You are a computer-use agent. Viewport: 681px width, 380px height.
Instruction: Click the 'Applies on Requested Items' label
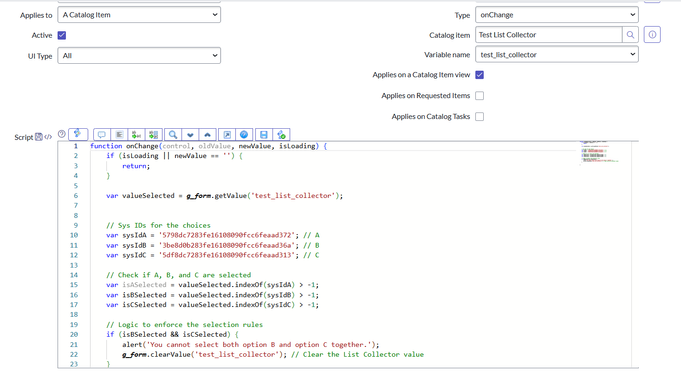click(x=426, y=96)
